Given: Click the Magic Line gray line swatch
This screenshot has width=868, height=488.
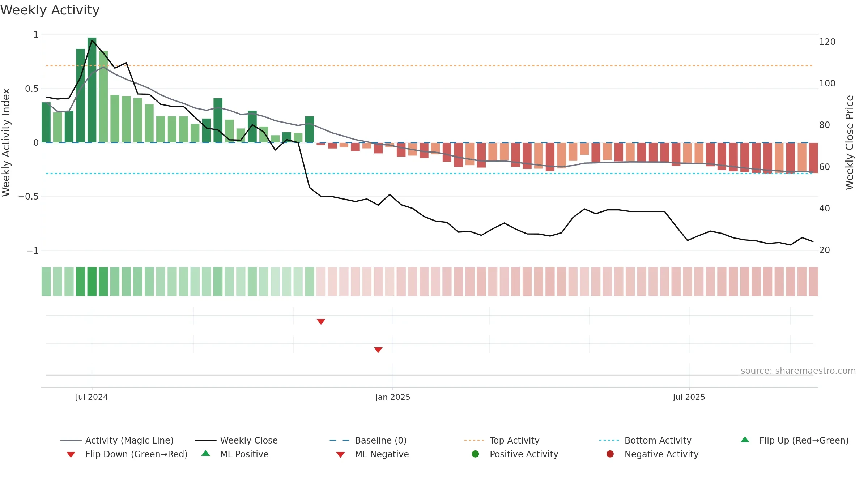Looking at the screenshot, I should coord(71,440).
